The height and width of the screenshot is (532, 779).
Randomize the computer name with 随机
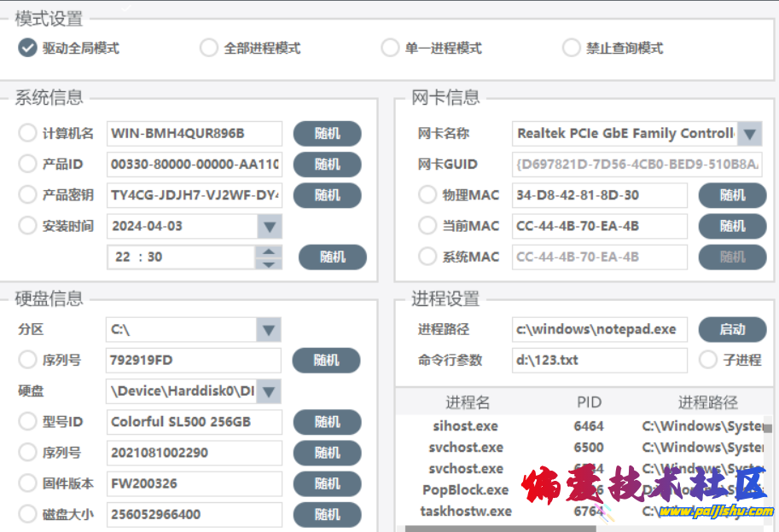click(x=326, y=133)
